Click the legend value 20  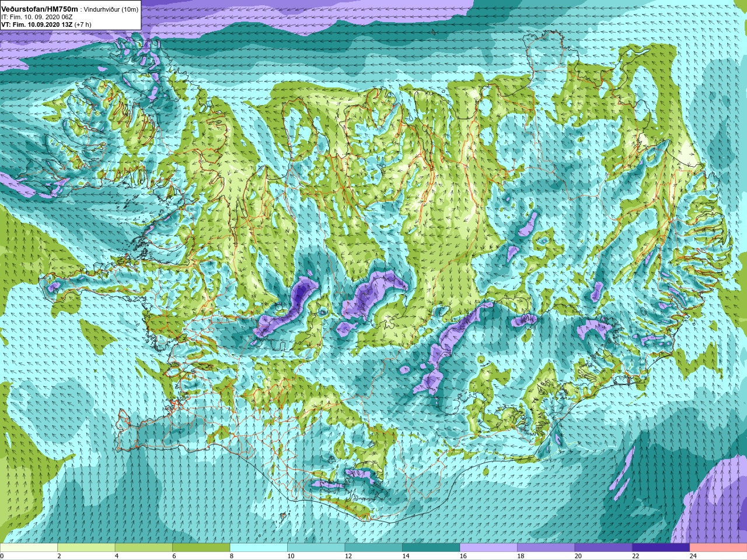[x=578, y=556]
